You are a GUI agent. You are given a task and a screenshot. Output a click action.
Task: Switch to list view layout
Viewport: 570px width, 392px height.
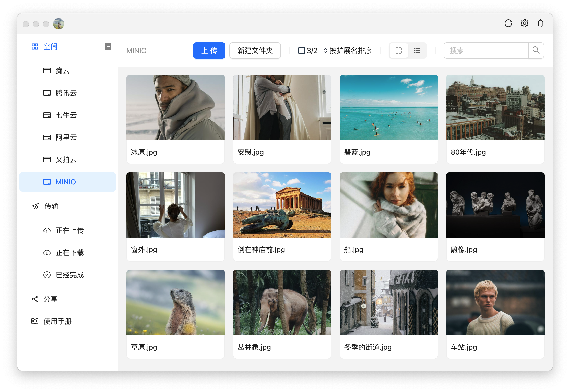point(417,51)
